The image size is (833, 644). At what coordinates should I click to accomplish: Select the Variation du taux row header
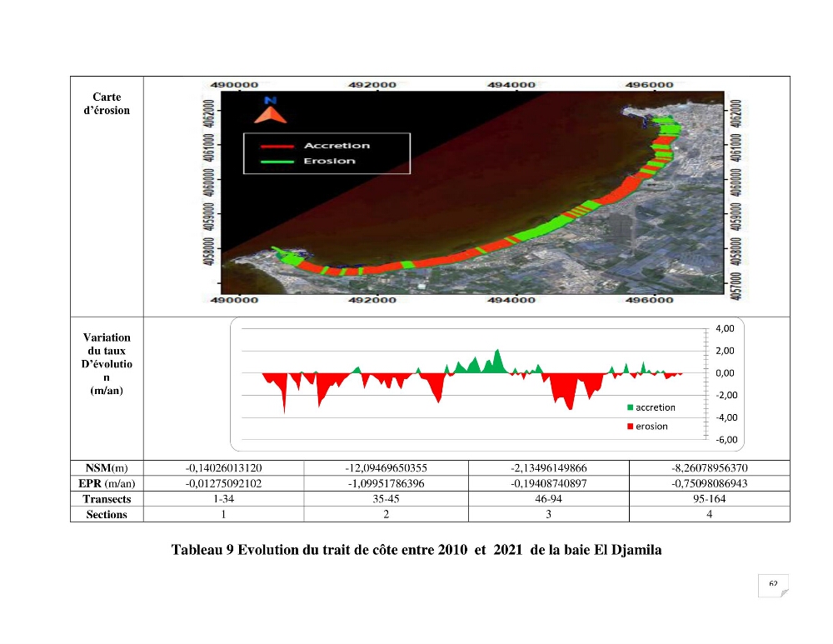pyautogui.click(x=107, y=388)
